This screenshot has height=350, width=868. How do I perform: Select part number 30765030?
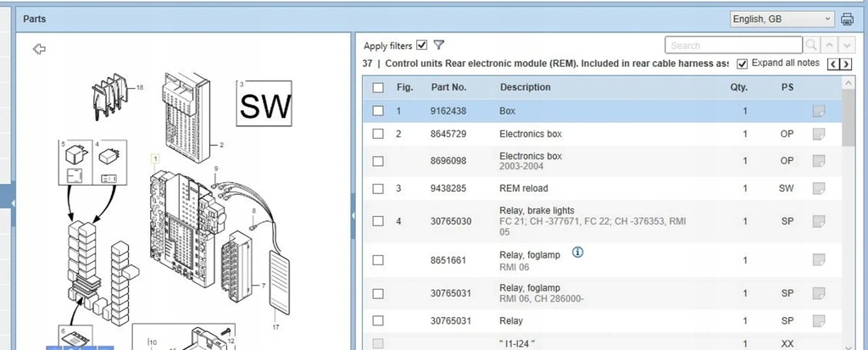pos(451,221)
